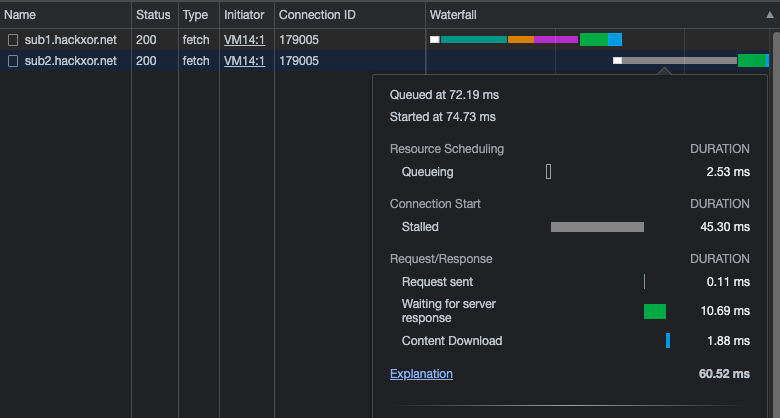Click the Type column header
The image size is (780, 418).
pos(194,15)
